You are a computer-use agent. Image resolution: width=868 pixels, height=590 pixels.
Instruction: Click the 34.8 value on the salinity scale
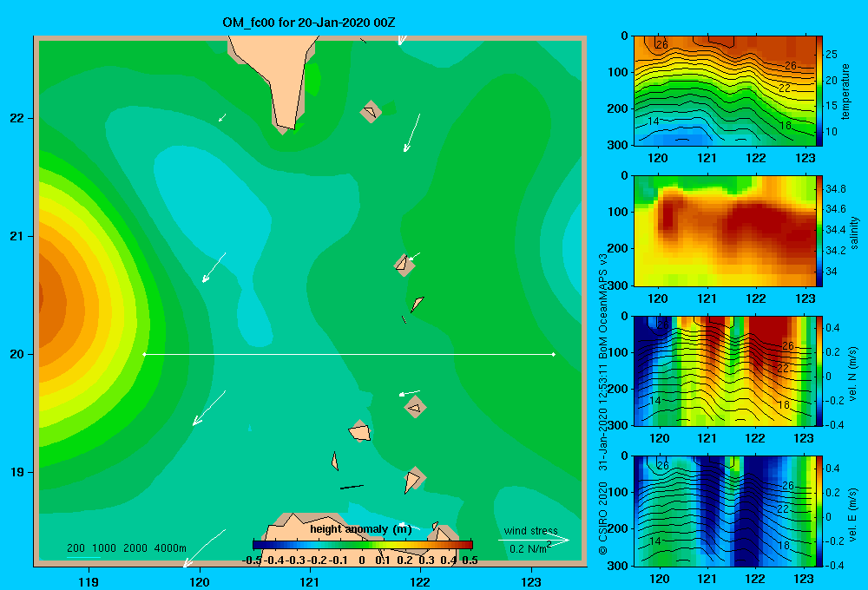coord(835,189)
